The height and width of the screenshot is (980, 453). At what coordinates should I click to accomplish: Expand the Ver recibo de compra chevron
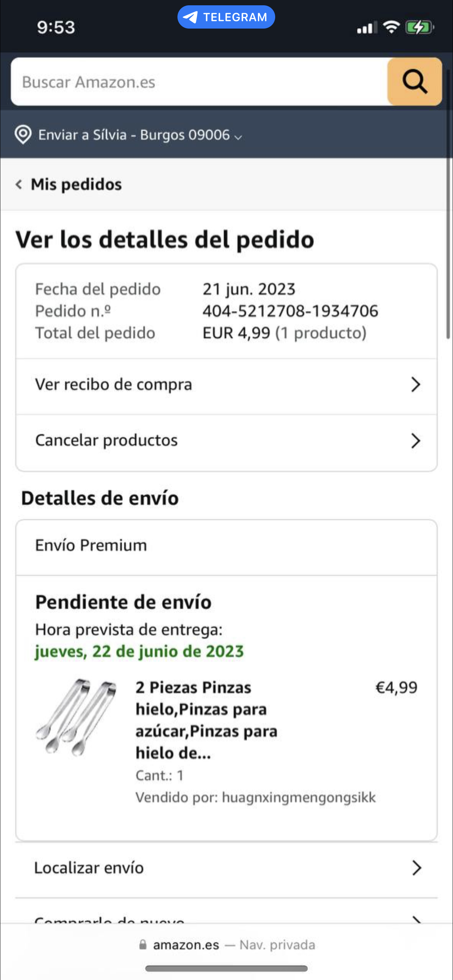pyautogui.click(x=416, y=385)
